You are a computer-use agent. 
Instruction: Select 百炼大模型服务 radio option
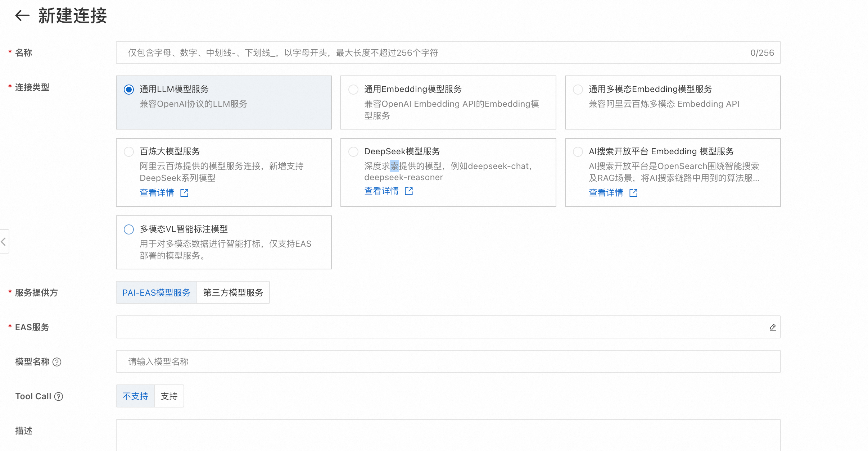129,152
